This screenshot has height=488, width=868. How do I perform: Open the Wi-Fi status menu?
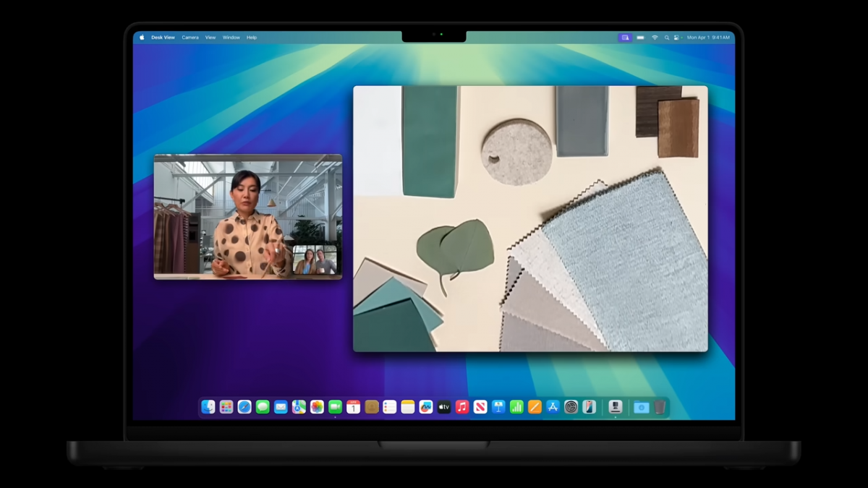pyautogui.click(x=655, y=38)
